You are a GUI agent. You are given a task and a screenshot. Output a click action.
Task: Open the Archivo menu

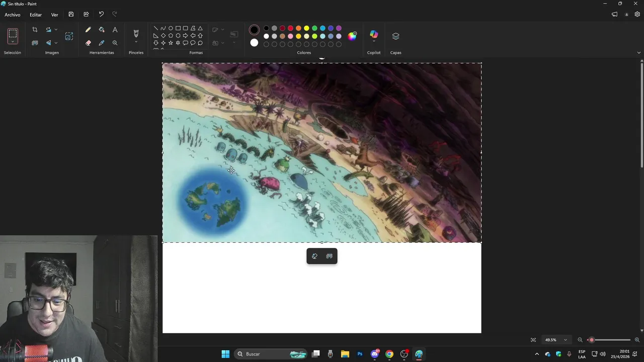click(x=13, y=15)
